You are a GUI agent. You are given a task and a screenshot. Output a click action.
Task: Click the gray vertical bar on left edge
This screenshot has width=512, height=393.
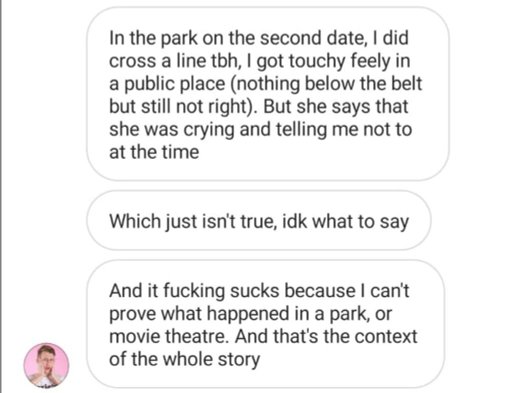click(1, 196)
